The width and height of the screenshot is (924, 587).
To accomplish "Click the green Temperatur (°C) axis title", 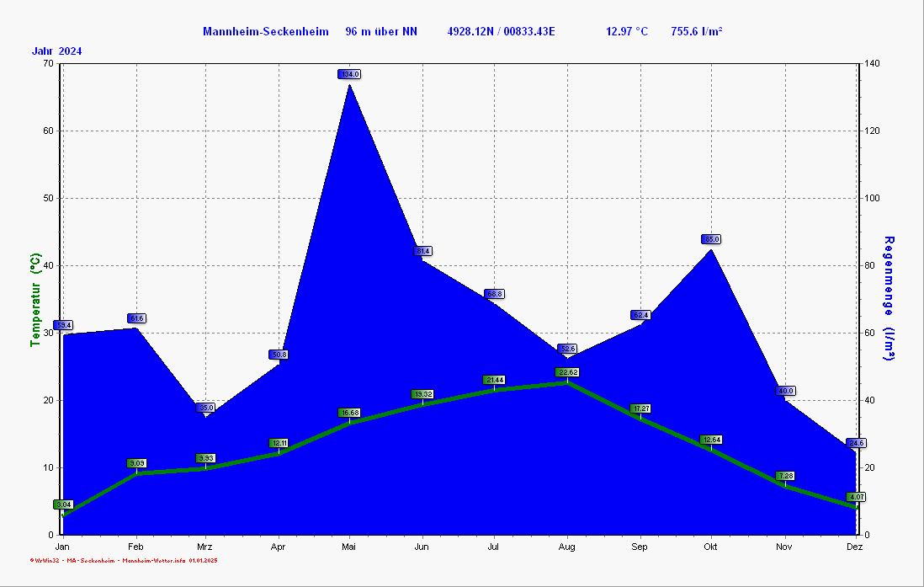I will click(x=35, y=300).
